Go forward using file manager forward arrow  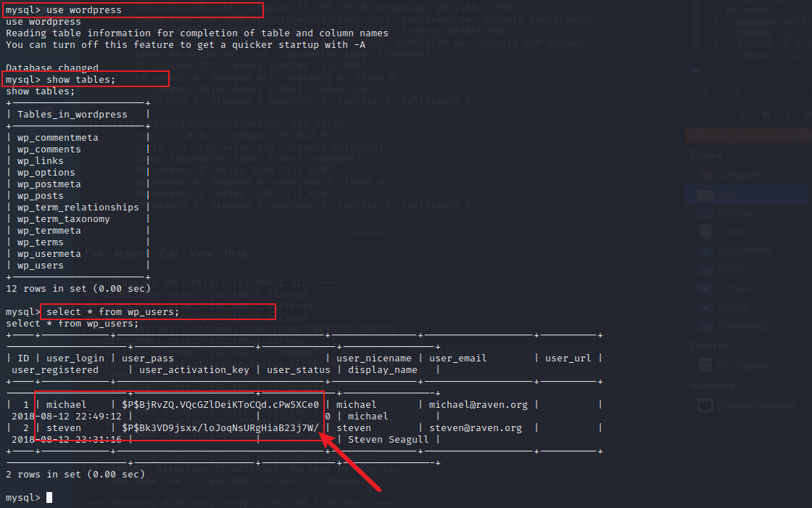tap(721, 114)
